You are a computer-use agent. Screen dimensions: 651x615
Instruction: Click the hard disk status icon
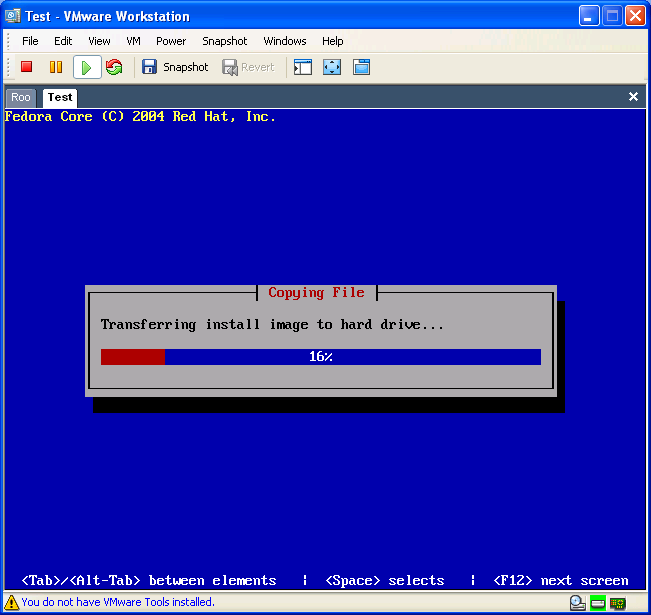pos(578,603)
